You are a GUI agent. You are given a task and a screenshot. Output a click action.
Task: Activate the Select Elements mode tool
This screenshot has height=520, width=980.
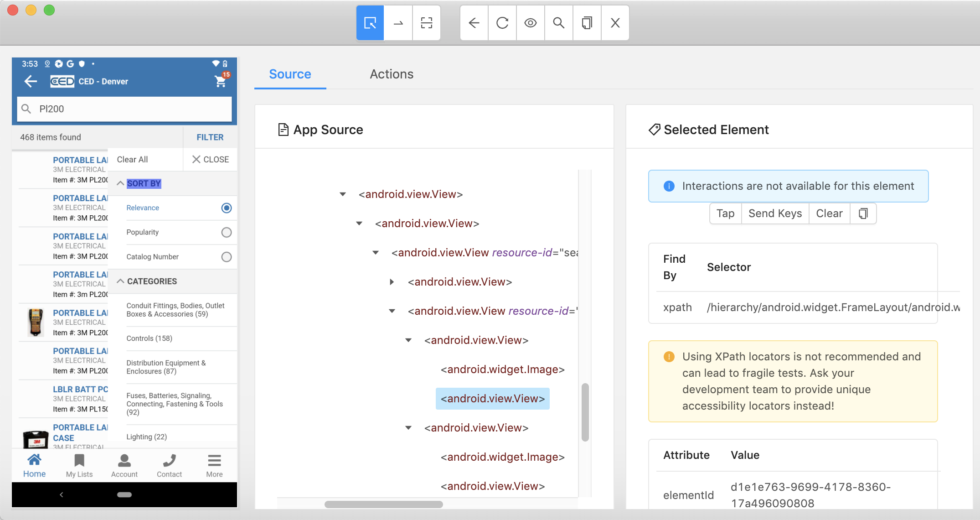pos(370,22)
